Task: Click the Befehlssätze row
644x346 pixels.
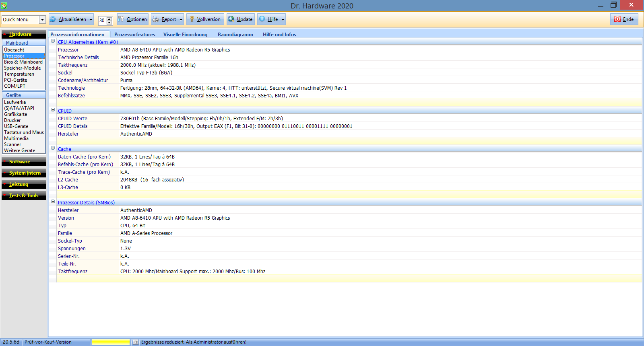Action: (x=349, y=96)
